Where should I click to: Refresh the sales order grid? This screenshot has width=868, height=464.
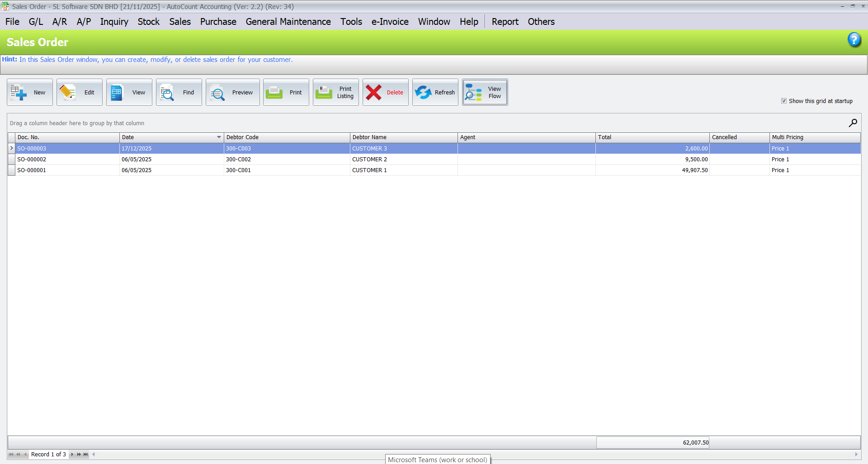(x=435, y=92)
